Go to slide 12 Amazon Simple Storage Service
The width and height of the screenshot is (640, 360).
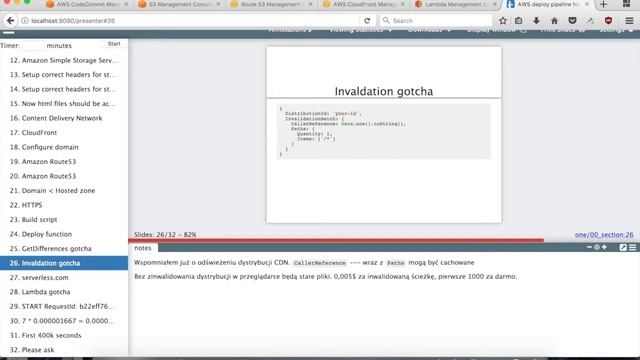coord(64,60)
